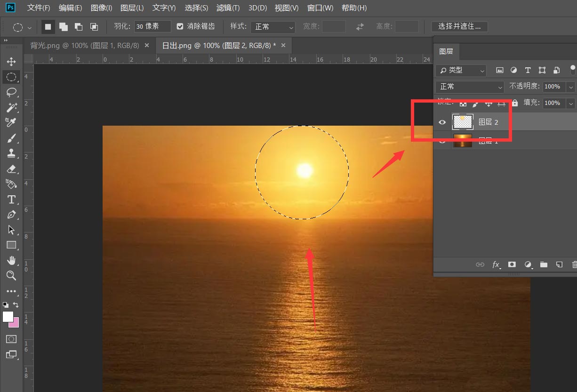This screenshot has width=577, height=392.
Task: Select the Hand tool
Action: tap(11, 260)
